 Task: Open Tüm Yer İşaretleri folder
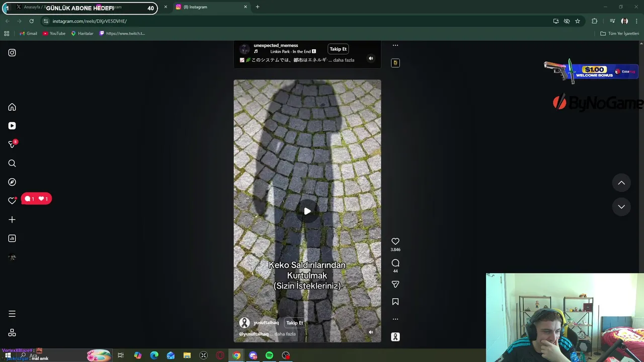click(x=619, y=33)
